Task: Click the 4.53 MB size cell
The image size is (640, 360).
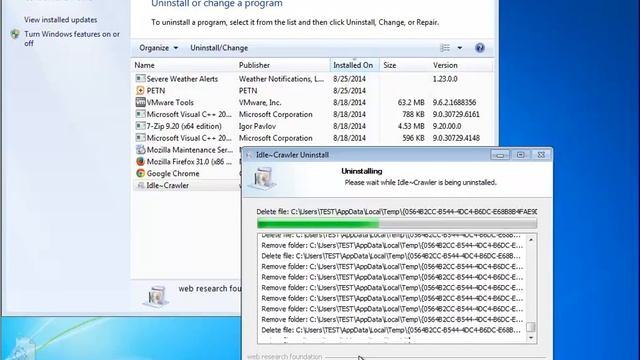Action: click(x=411, y=126)
